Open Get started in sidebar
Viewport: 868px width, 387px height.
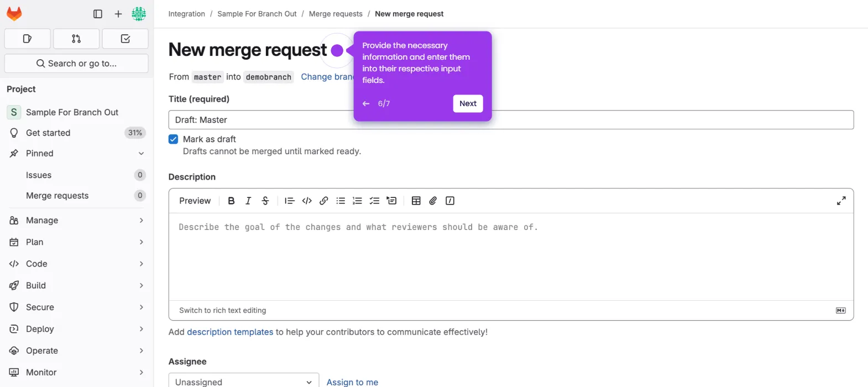tap(77, 133)
